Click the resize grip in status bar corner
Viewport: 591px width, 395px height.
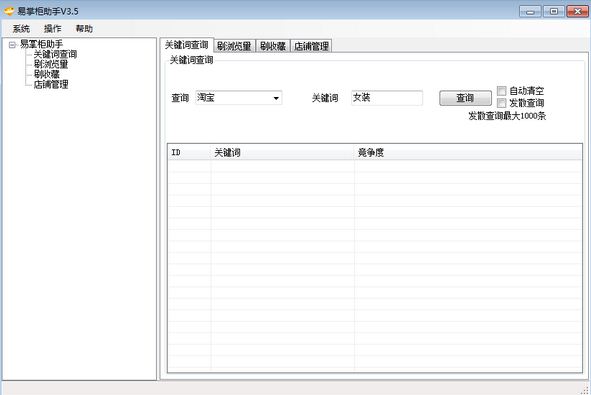coord(585,390)
